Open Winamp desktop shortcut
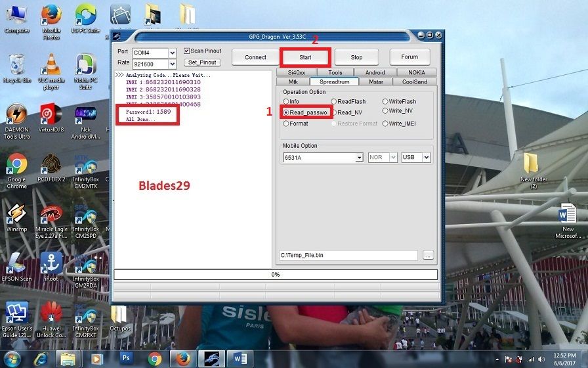Screen dimensions: 588x368 [16, 216]
